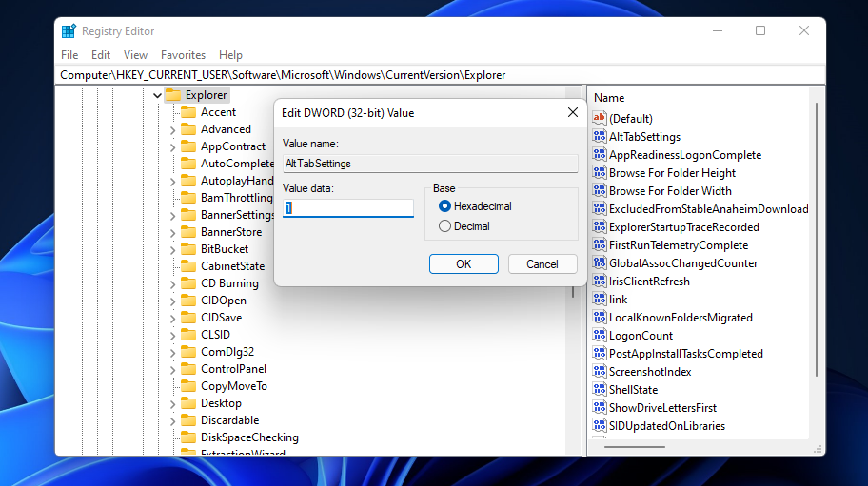Click the values pane vertical scrollbar

pos(817,241)
